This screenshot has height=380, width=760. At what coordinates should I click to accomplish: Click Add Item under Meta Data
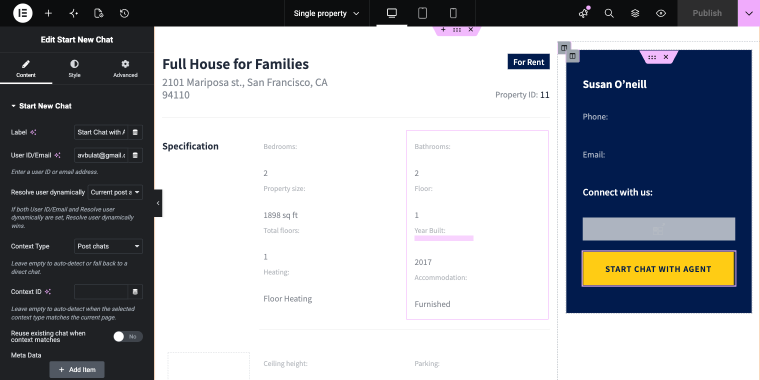(77, 370)
